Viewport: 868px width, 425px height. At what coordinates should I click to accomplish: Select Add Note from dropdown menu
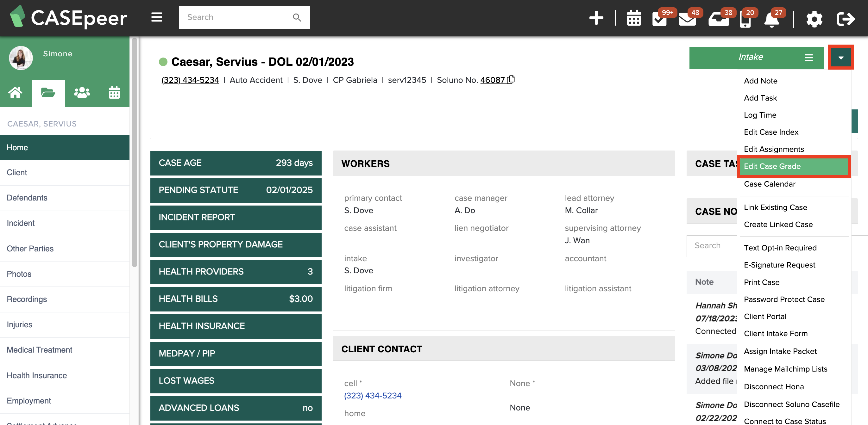(x=760, y=81)
